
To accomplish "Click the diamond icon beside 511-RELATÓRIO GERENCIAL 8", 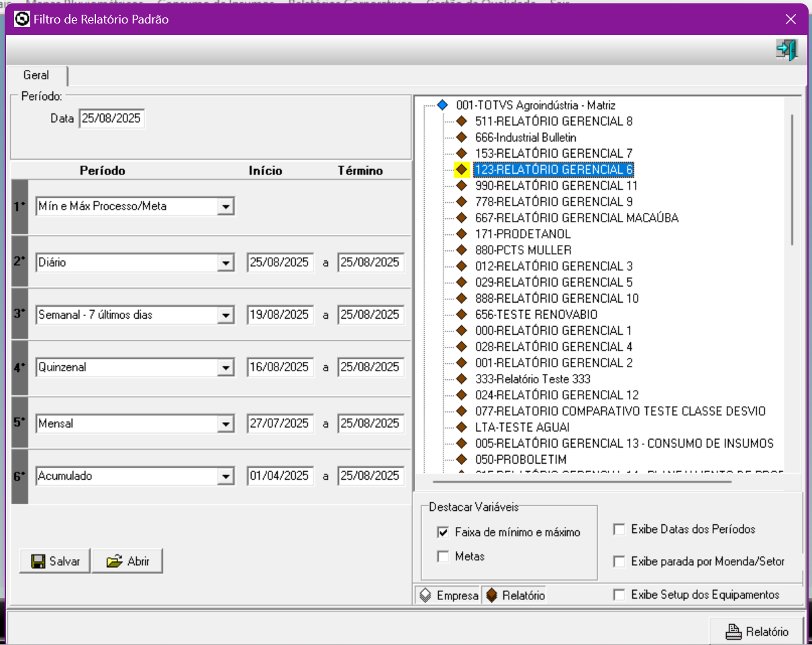I will 462,121.
